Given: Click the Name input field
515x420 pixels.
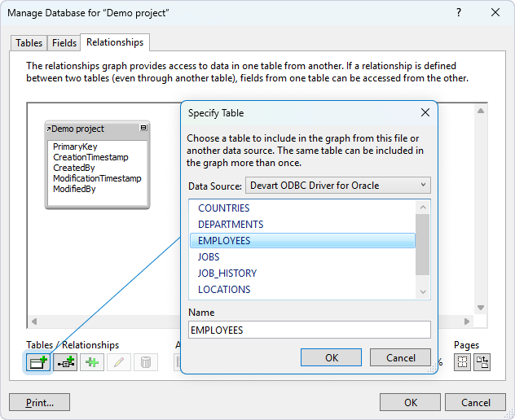Looking at the screenshot, I should tap(310, 330).
